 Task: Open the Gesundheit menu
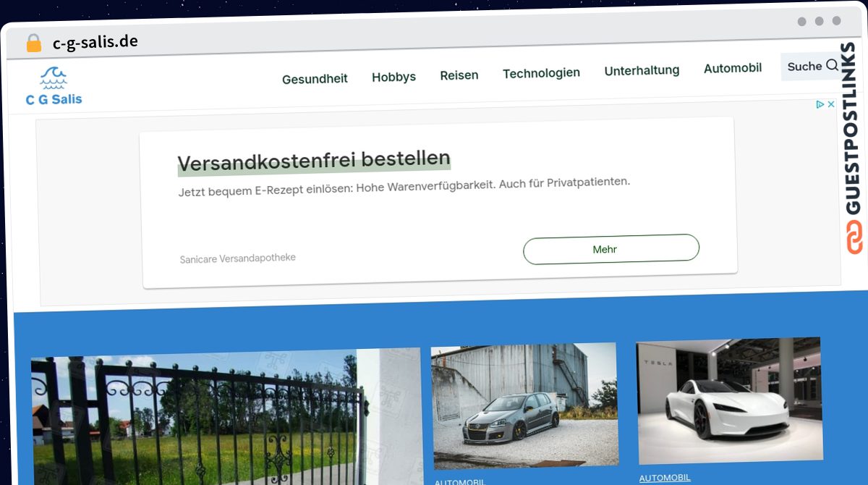(x=315, y=79)
